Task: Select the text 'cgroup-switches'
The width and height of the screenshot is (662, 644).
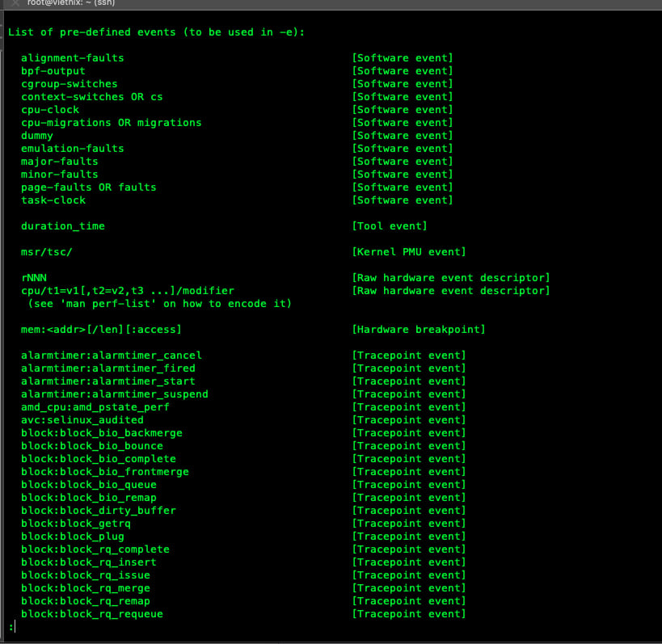Action: click(70, 83)
